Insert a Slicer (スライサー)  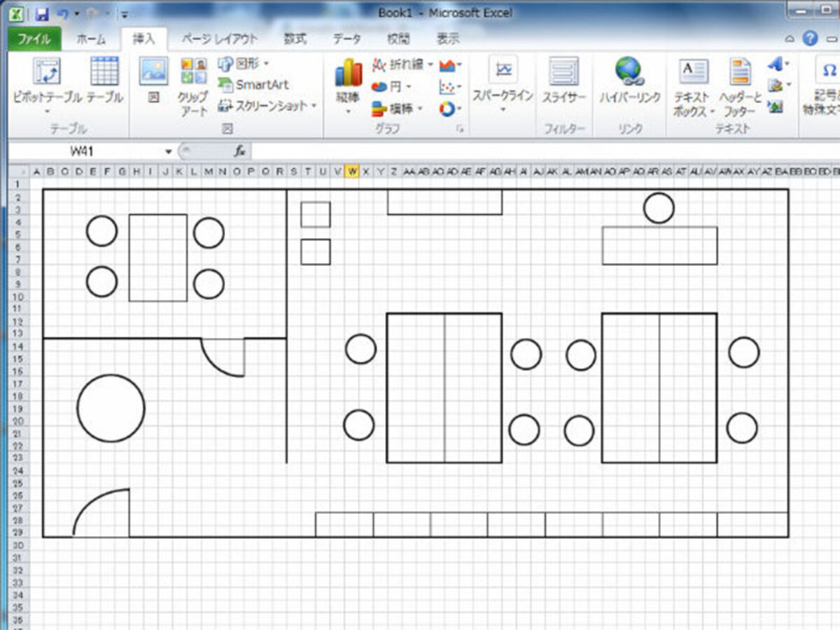pyautogui.click(x=563, y=72)
